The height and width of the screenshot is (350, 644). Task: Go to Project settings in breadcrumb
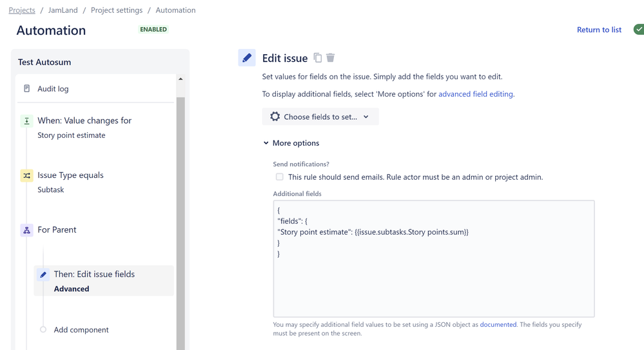pos(117,10)
